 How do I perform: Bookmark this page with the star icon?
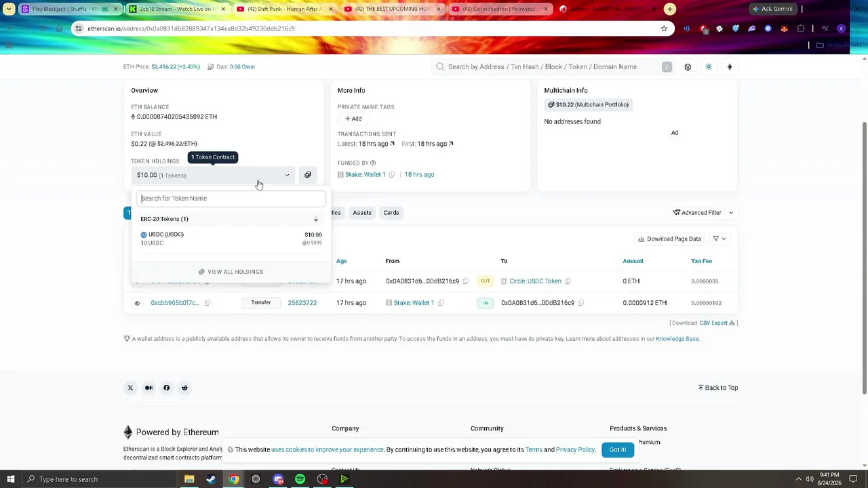[x=664, y=28]
